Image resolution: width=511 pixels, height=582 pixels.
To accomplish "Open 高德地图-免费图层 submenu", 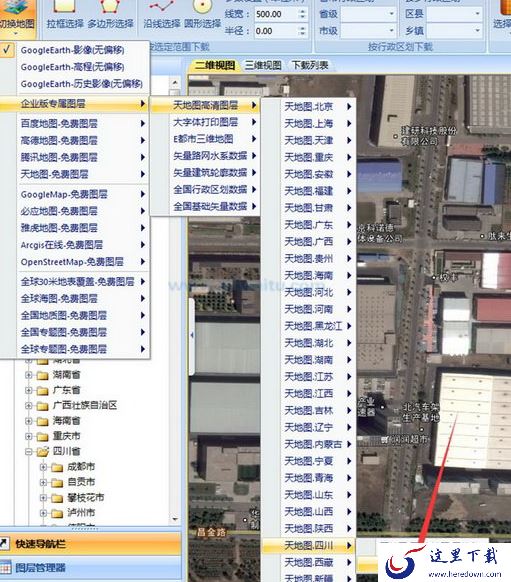I will tap(75, 140).
